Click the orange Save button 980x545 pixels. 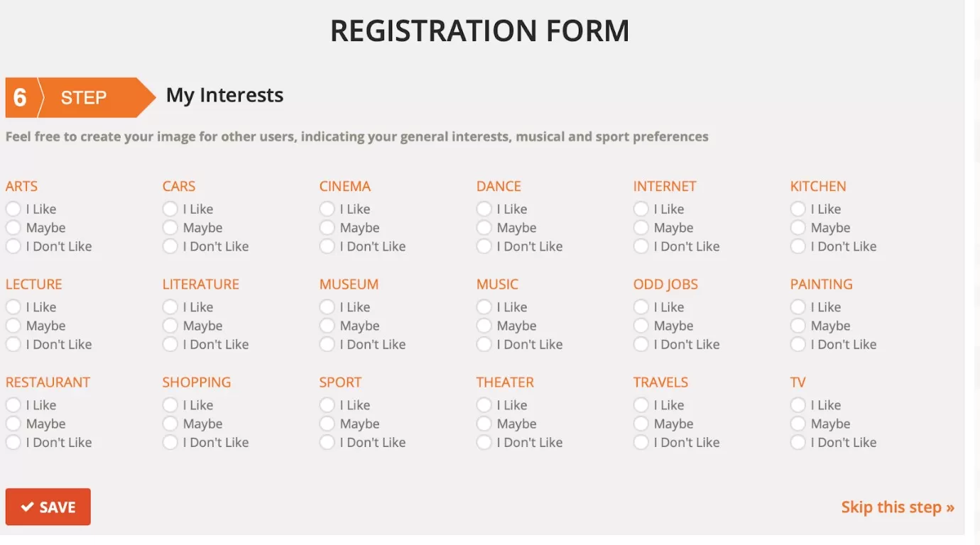[x=48, y=507]
